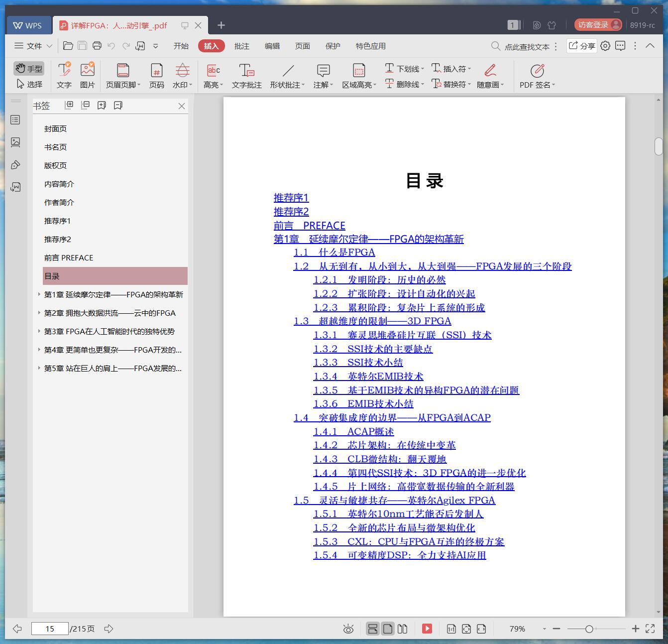The image size is (668, 644).
Task: Select the 推荐序1 bookmark
Action: pyautogui.click(x=58, y=221)
